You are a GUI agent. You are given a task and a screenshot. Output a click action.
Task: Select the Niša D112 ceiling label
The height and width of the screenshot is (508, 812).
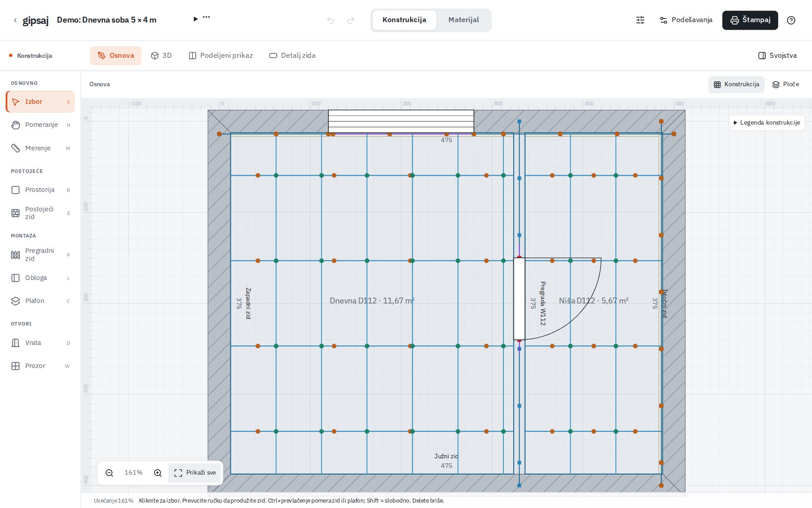[593, 301]
